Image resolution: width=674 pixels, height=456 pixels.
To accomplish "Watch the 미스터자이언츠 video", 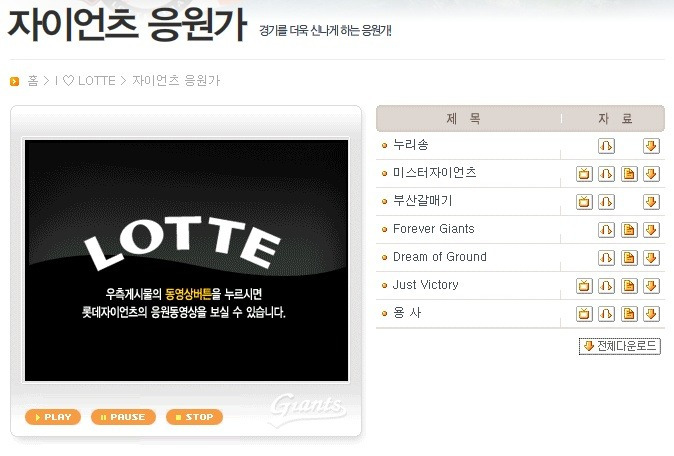I will pyautogui.click(x=584, y=174).
